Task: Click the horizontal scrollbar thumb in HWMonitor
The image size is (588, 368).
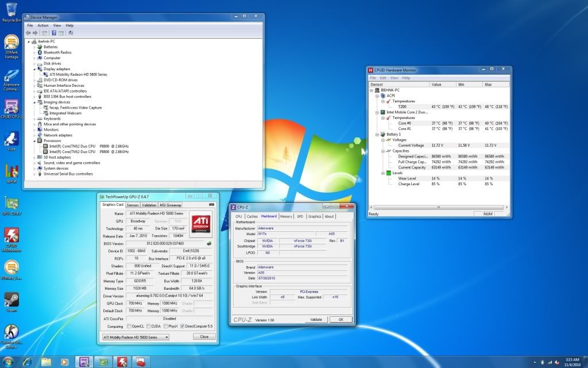Action: click(x=439, y=207)
